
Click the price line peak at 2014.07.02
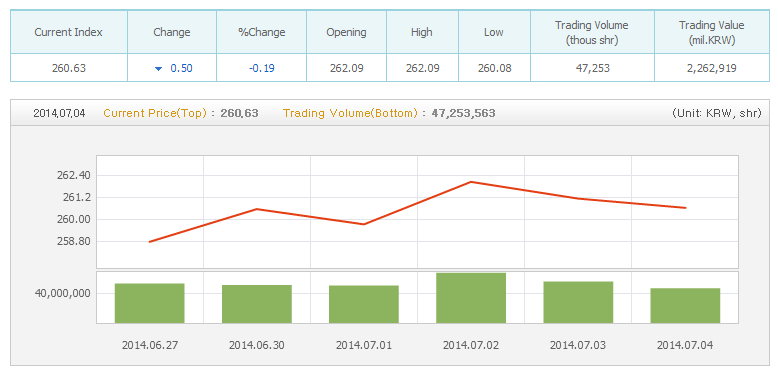click(x=471, y=182)
